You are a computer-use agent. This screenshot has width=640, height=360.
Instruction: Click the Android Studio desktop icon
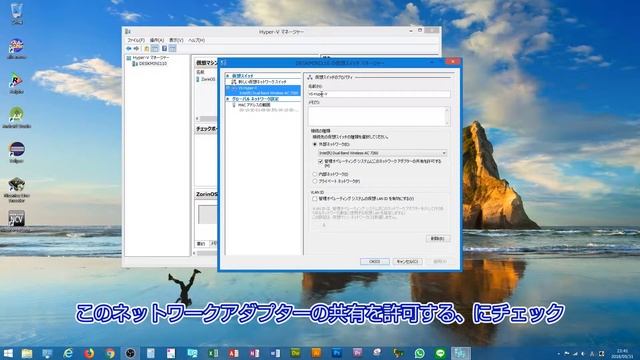coord(16,118)
